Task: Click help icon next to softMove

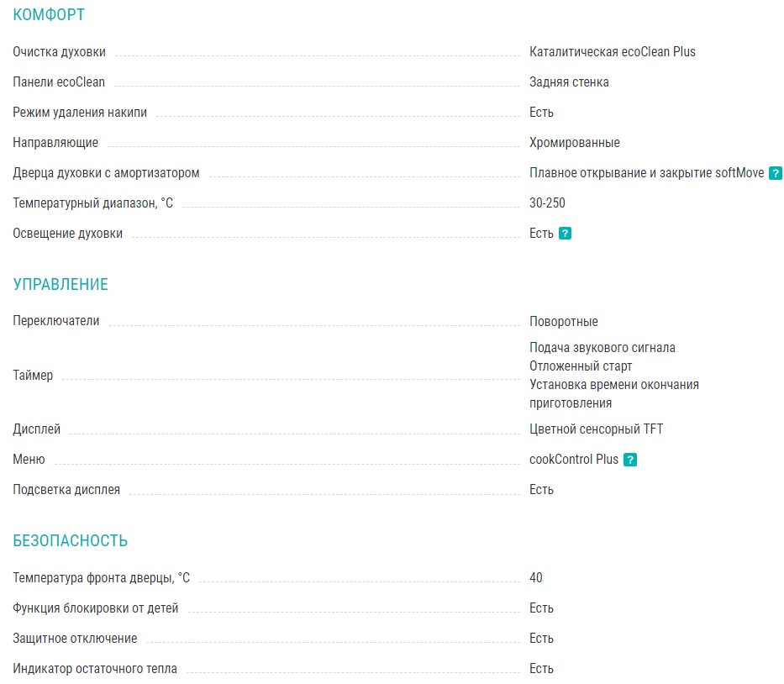Action: [776, 174]
